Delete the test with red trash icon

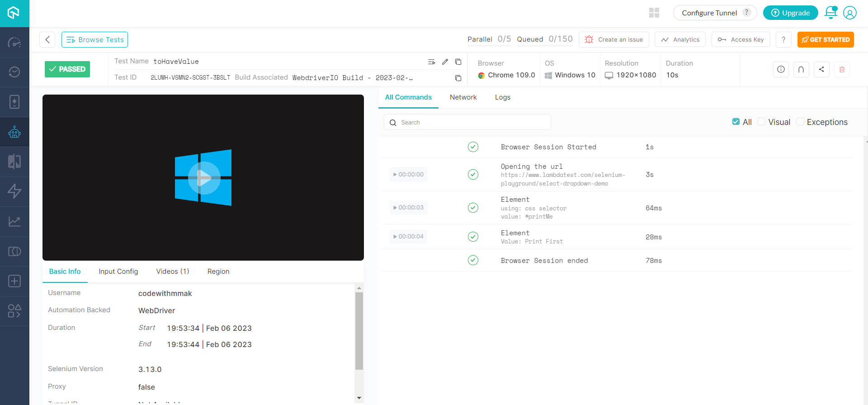pos(842,69)
